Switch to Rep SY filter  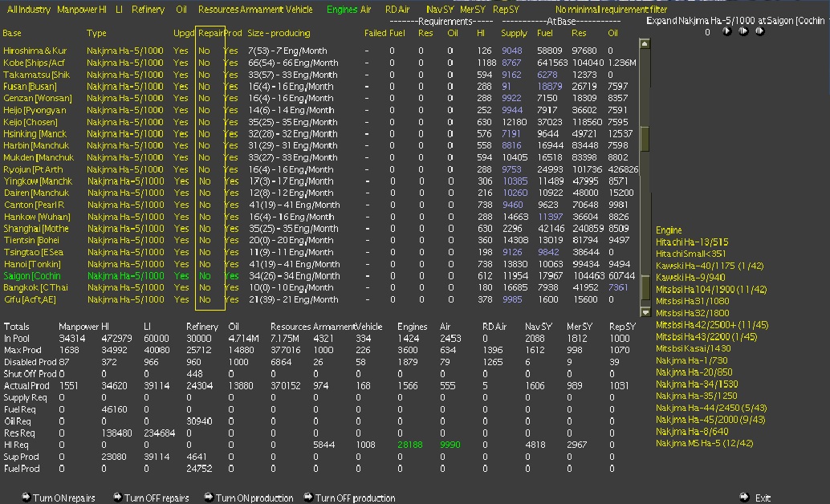coord(506,10)
